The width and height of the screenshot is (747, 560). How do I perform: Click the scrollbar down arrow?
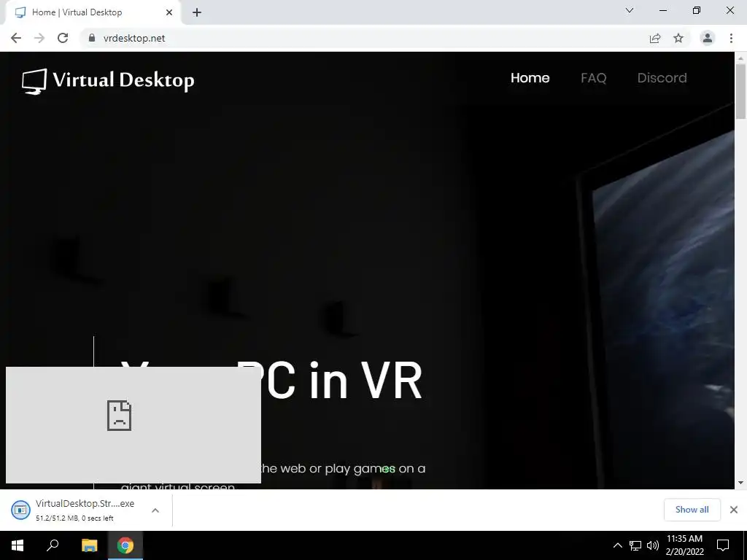point(740,483)
